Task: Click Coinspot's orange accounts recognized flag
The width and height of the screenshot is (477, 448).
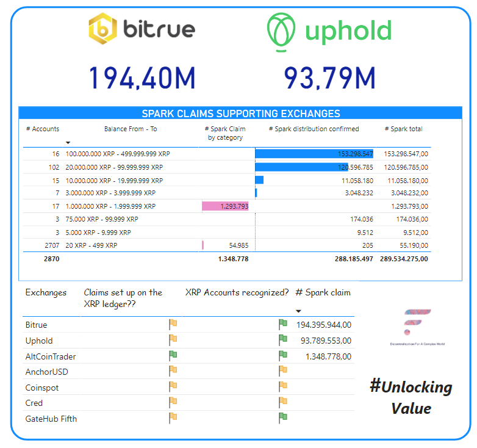Action: click(x=283, y=387)
